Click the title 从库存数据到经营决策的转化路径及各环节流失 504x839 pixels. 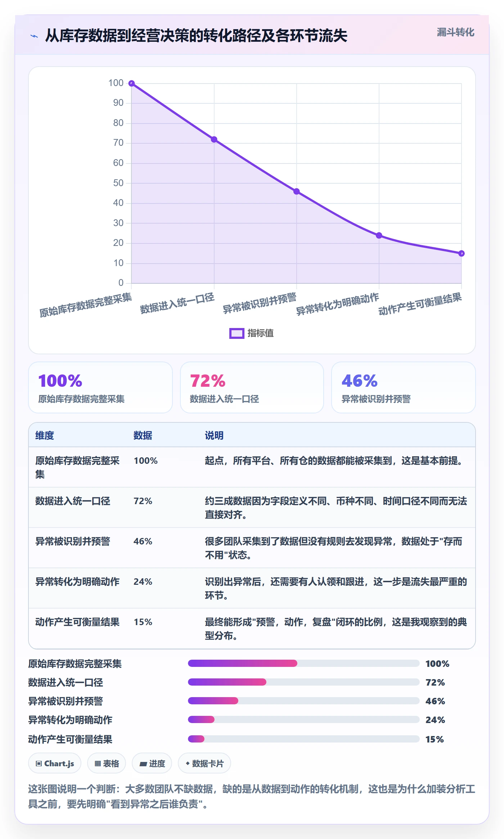pyautogui.click(x=196, y=36)
